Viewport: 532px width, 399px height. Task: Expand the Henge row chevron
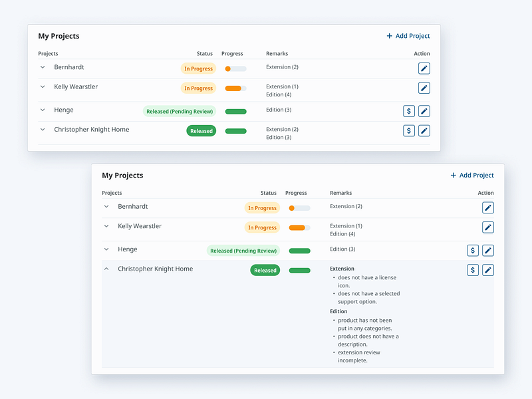[42, 110]
